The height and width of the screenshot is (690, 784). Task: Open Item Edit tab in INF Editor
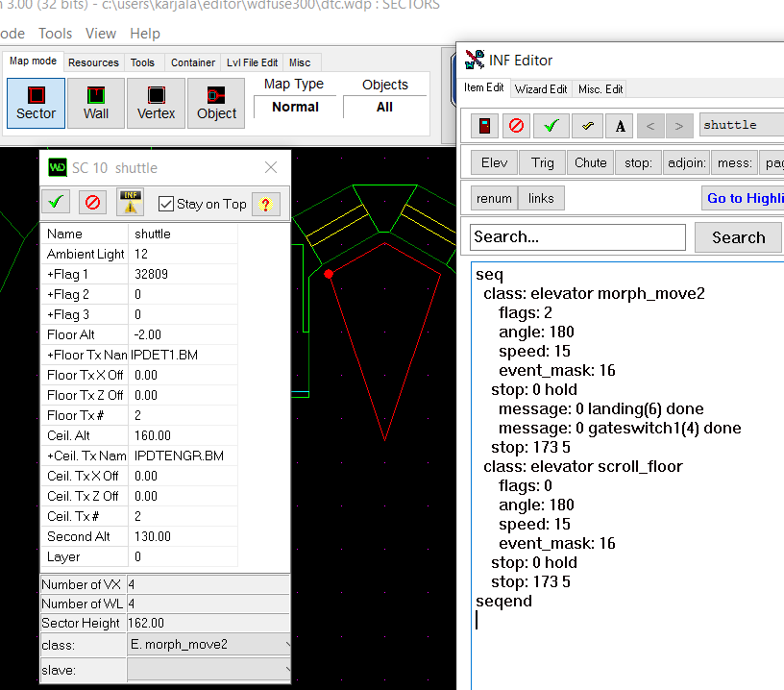483,87
